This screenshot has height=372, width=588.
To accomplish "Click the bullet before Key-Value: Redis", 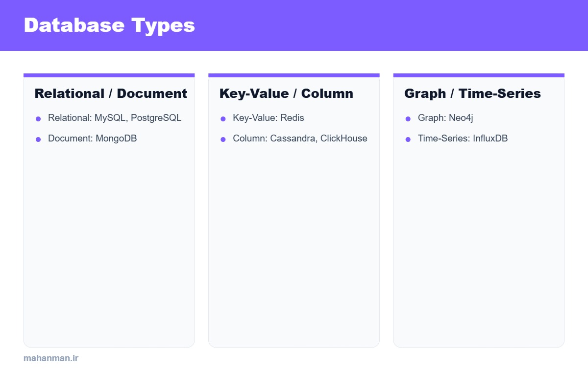I will [223, 119].
